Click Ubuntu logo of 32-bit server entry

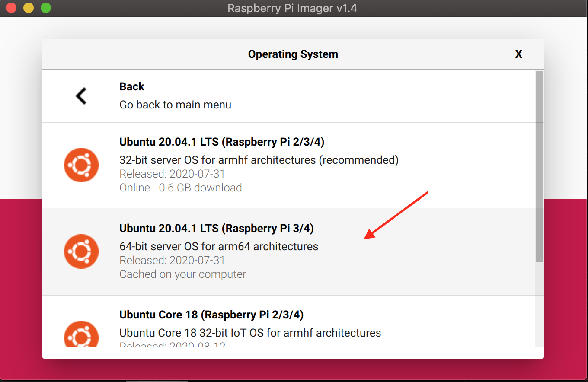[81, 165]
